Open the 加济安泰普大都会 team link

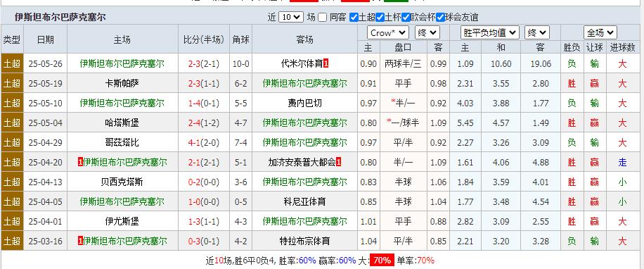pyautogui.click(x=302, y=163)
